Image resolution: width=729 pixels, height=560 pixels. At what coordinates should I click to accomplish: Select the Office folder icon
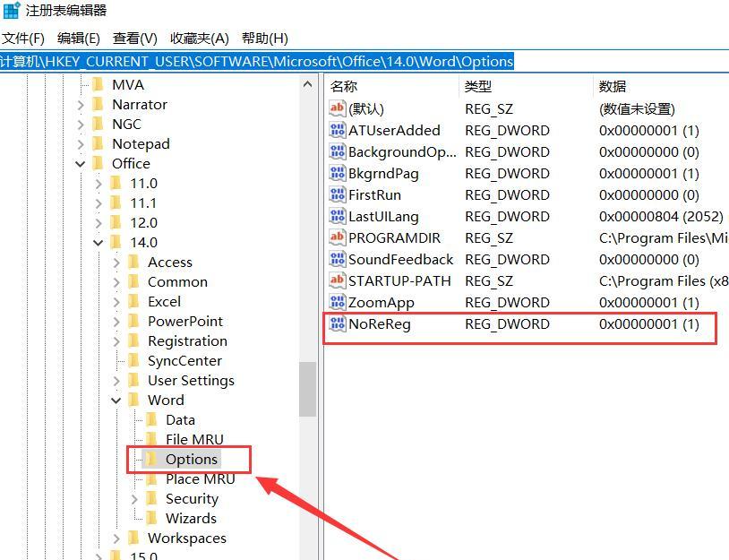pyautogui.click(x=99, y=163)
